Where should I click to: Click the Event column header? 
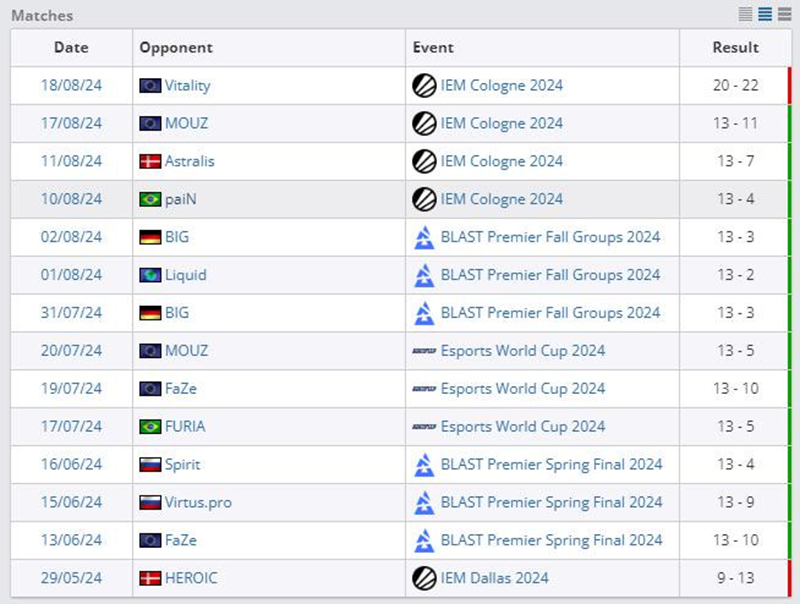pos(432,47)
